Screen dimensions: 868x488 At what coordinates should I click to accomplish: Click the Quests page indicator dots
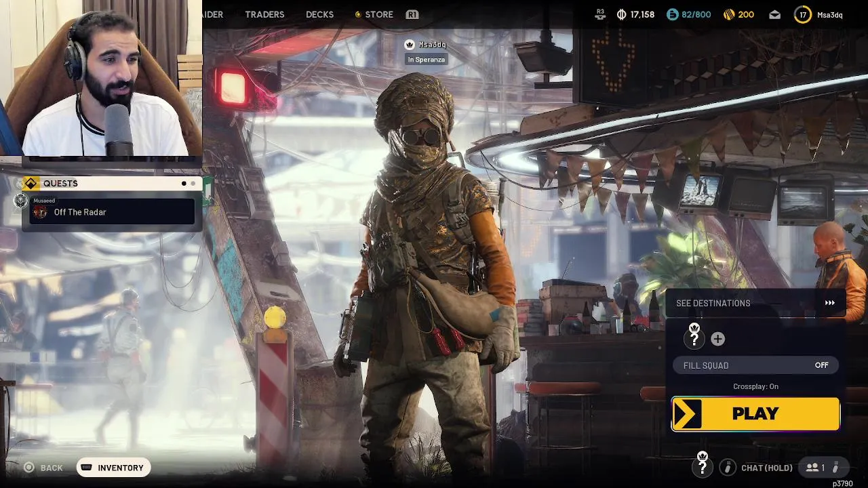(x=189, y=184)
